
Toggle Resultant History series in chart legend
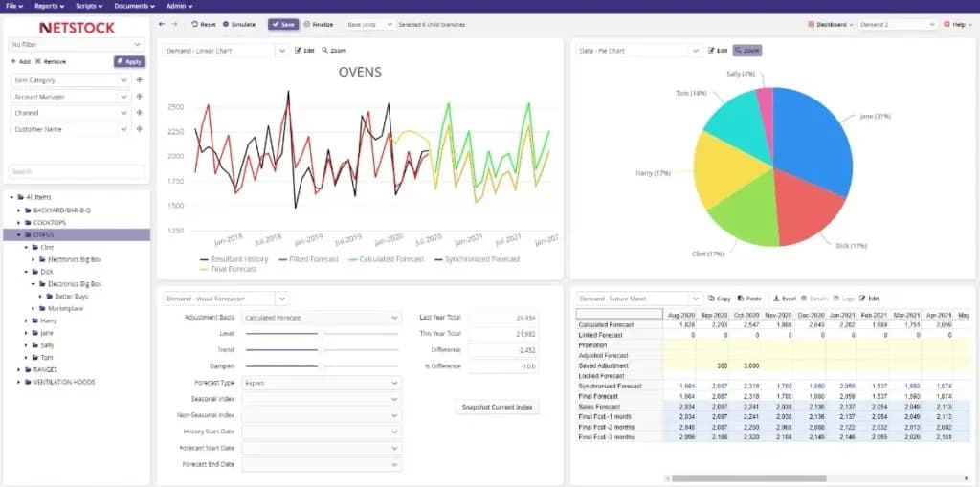click(x=234, y=259)
